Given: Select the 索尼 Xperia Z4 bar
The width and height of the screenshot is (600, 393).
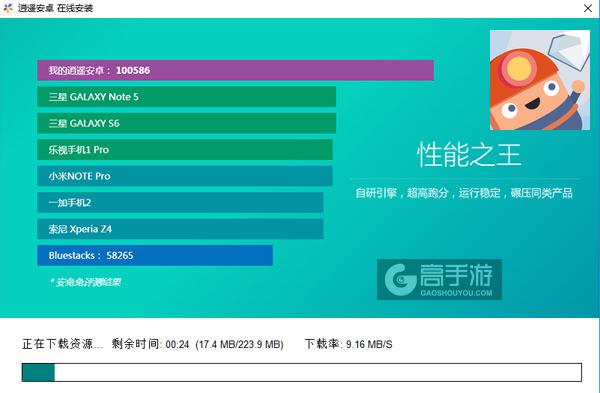Looking at the screenshot, I should pos(180,229).
